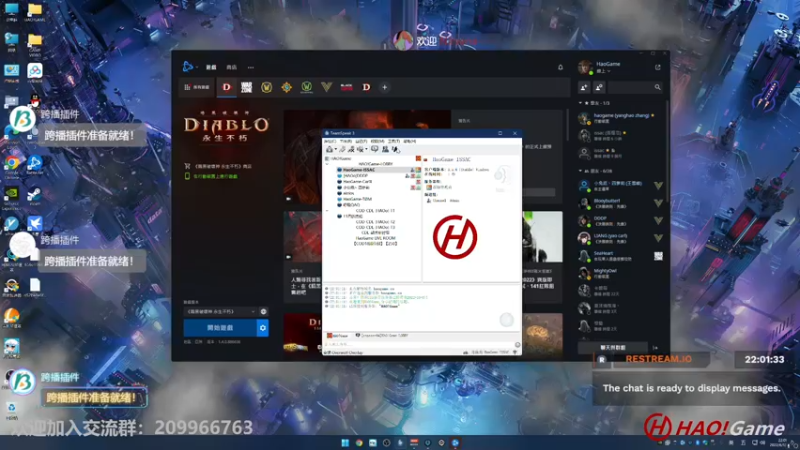Open the all games grid view
800x450 pixels.
pyautogui.click(x=197, y=87)
